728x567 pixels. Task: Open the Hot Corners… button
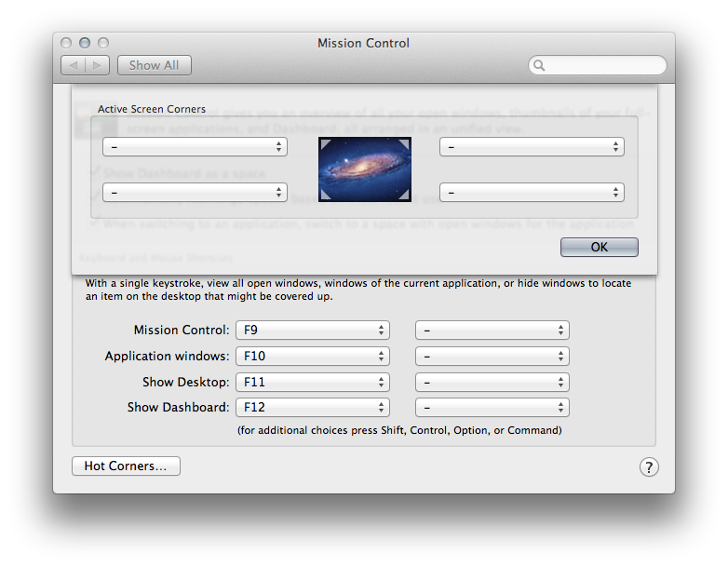coord(126,466)
